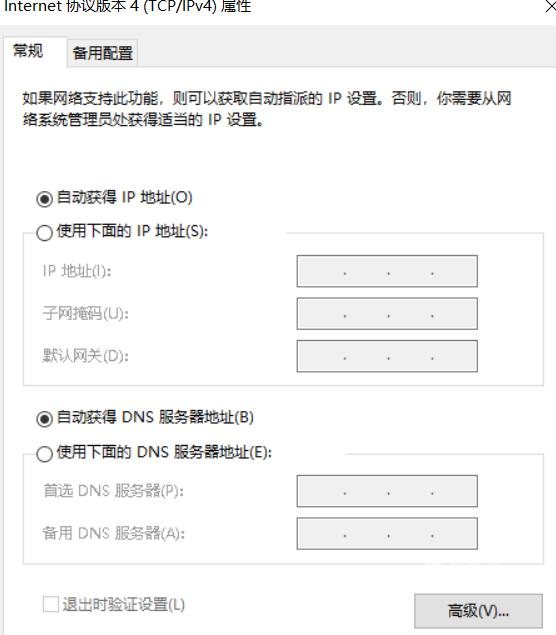The height and width of the screenshot is (635, 556).
Task: Click second octet of 默认网关 field
Action: coord(366,356)
